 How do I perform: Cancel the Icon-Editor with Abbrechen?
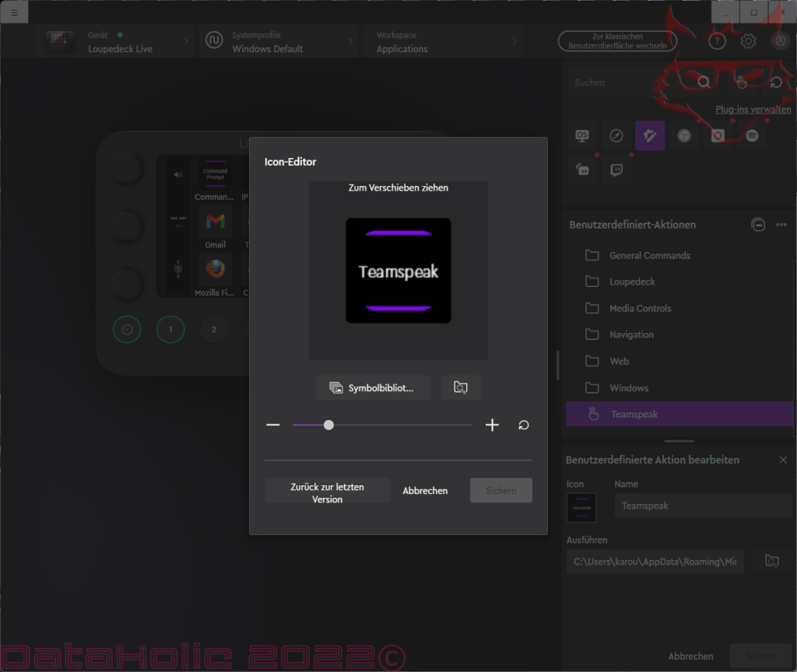[425, 491]
